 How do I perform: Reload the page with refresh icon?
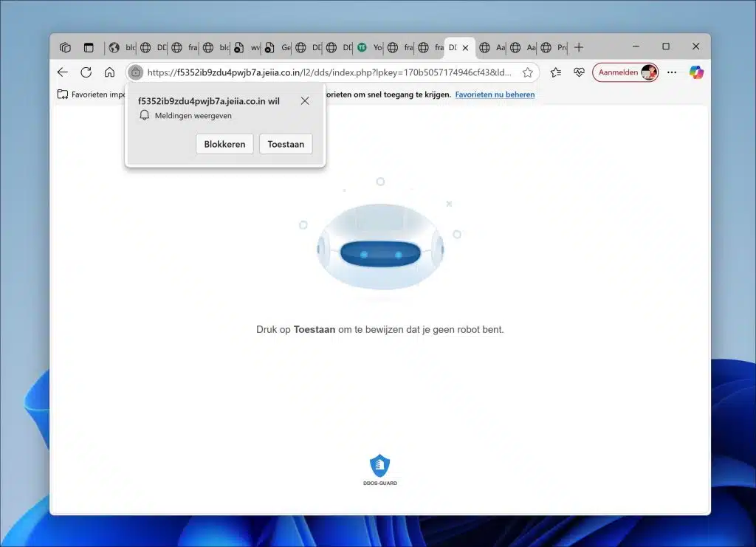point(86,72)
